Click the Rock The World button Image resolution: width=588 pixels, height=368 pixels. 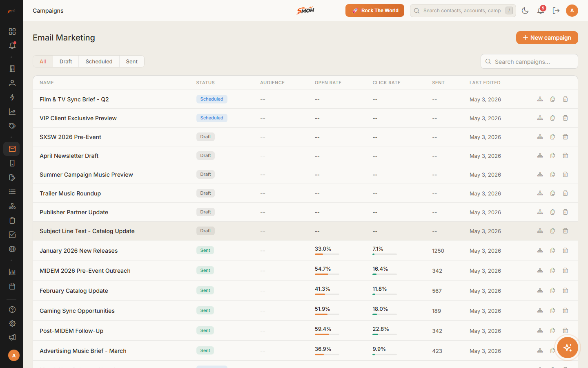click(375, 11)
